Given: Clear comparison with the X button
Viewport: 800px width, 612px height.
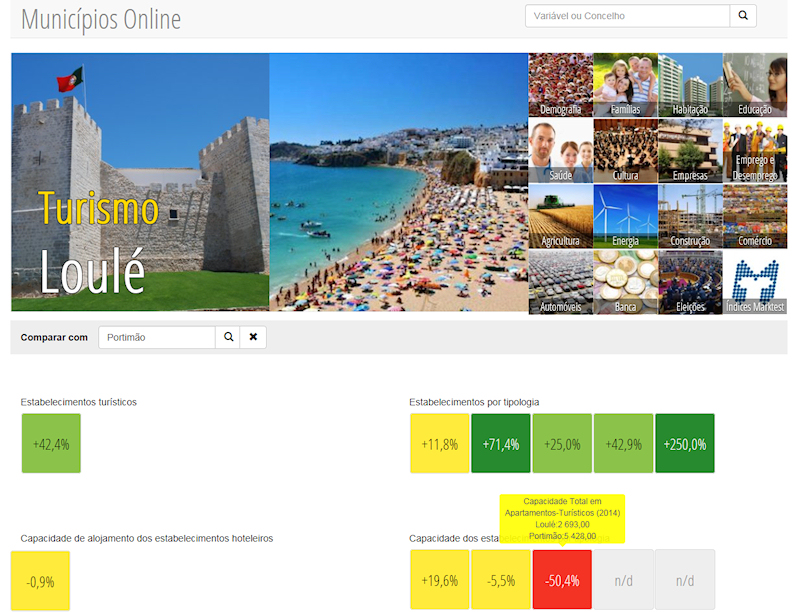Looking at the screenshot, I should click(x=253, y=337).
